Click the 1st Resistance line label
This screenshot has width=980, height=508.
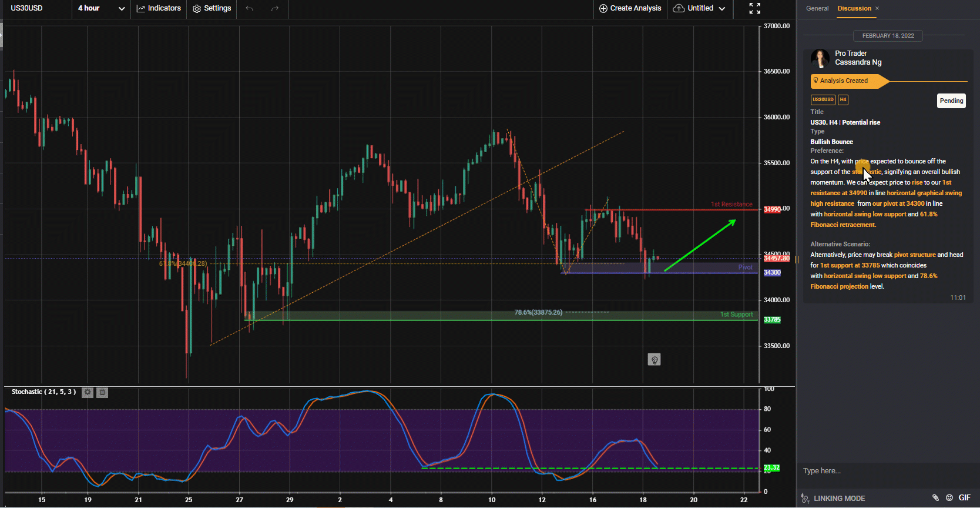(x=731, y=205)
